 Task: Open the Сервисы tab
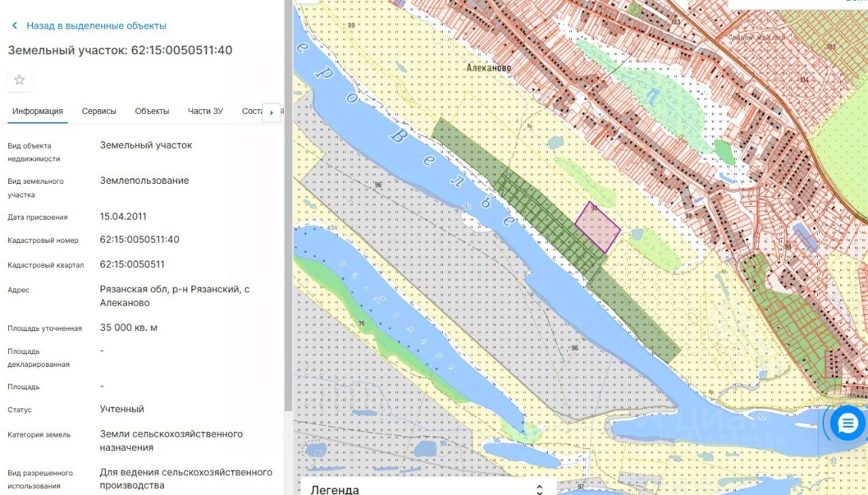tap(99, 111)
